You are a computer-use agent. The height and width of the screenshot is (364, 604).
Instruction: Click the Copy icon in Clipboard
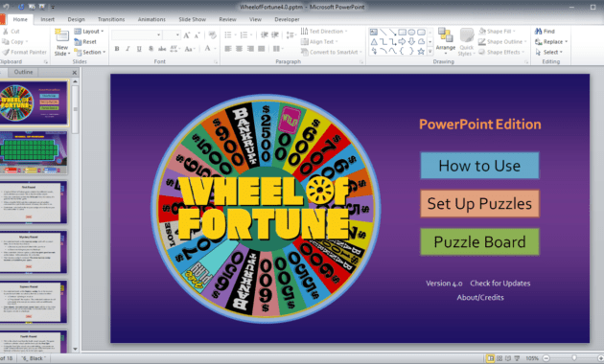tap(6, 41)
